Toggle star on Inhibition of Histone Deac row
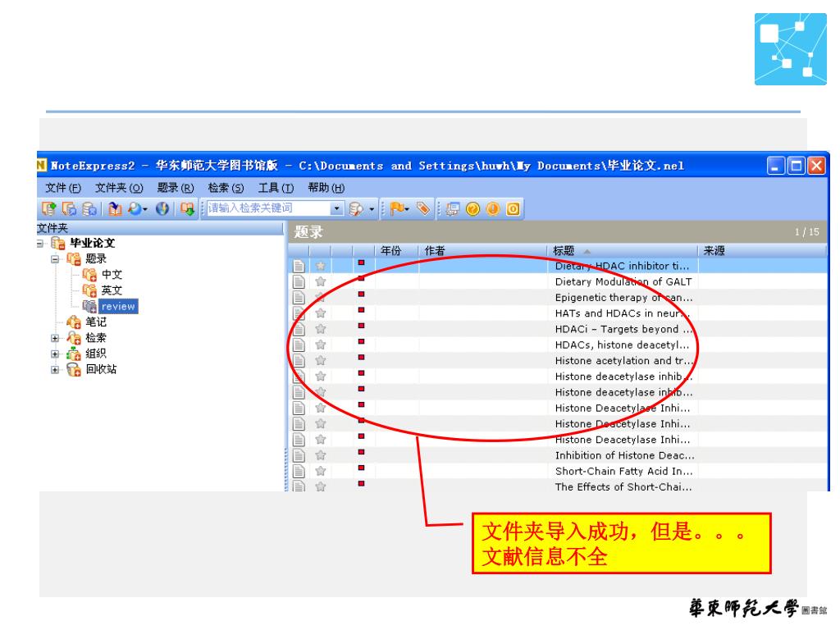Screen dimensions: 840x630 coord(321,455)
